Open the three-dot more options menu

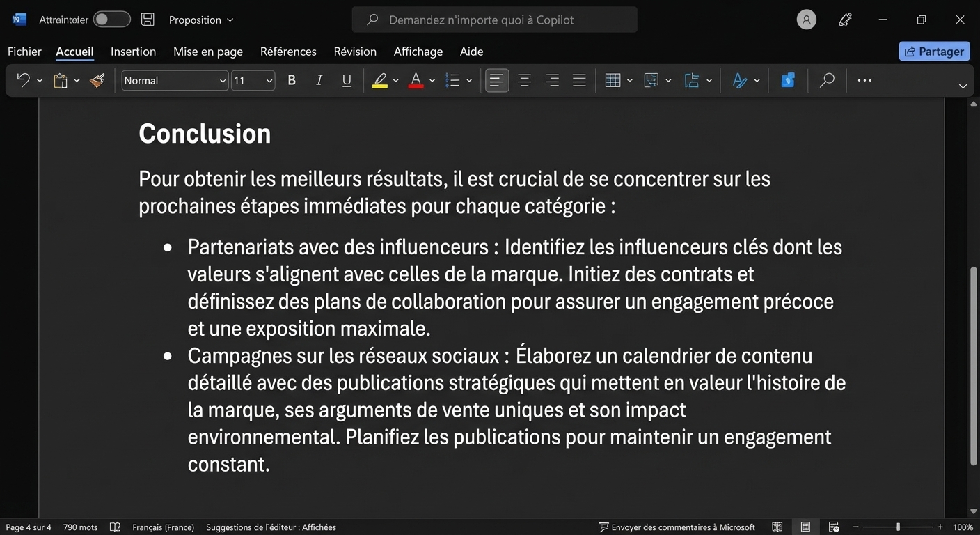[864, 81]
